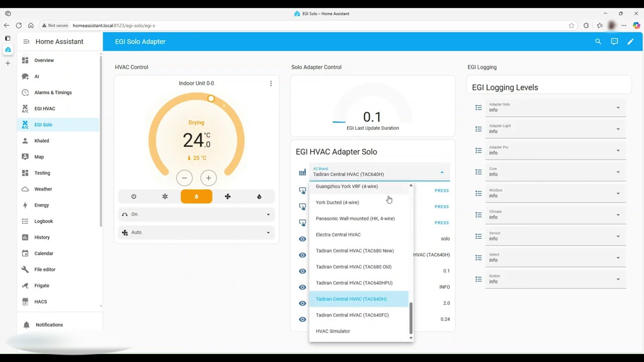The image size is (644, 362).
Task: Click the Logbook list icon
Action: [x=25, y=221]
